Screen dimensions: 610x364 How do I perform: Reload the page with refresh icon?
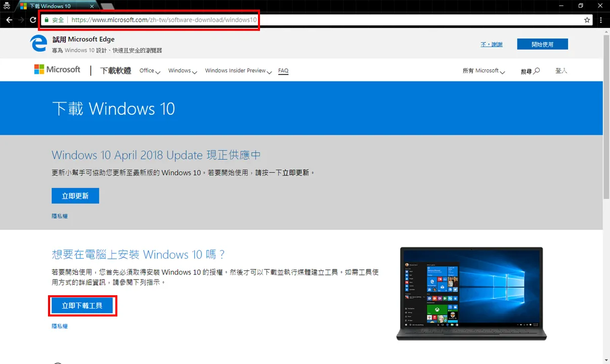click(x=33, y=20)
